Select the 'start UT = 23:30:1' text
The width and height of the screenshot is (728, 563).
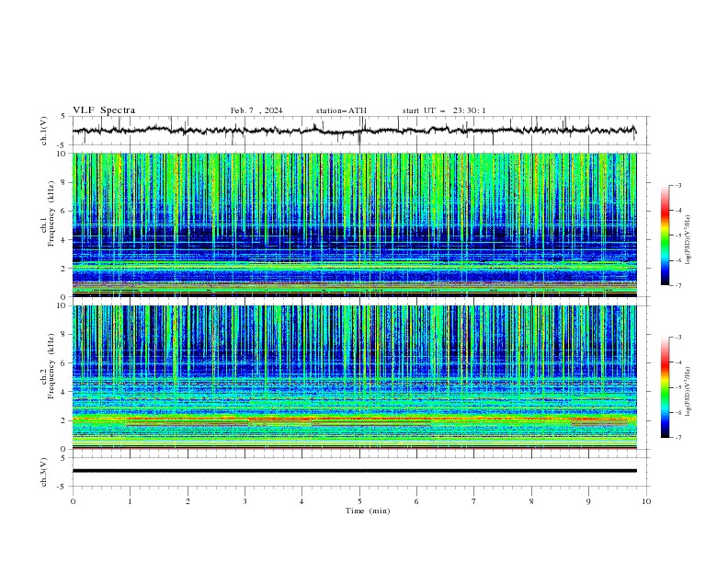(x=444, y=110)
